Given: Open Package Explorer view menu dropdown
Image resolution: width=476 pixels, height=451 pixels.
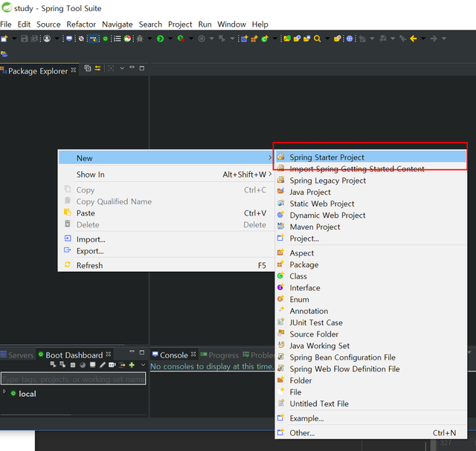Looking at the screenshot, I should click(121, 68).
